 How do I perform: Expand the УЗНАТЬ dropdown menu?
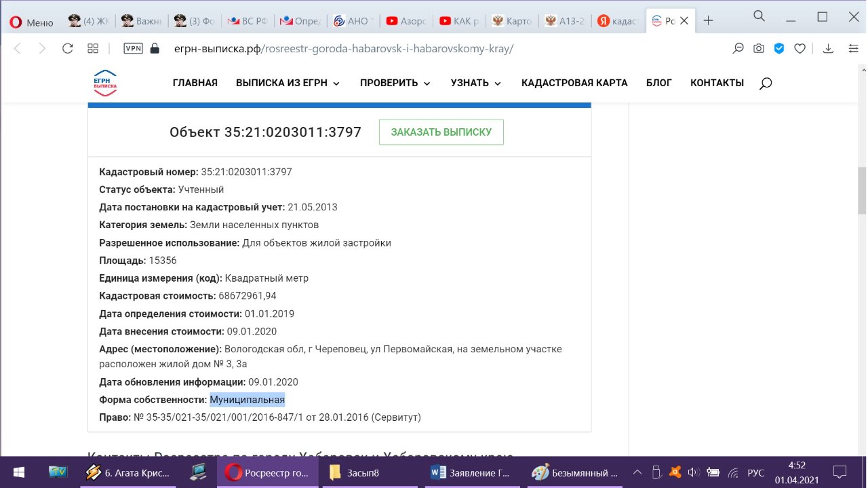[475, 83]
